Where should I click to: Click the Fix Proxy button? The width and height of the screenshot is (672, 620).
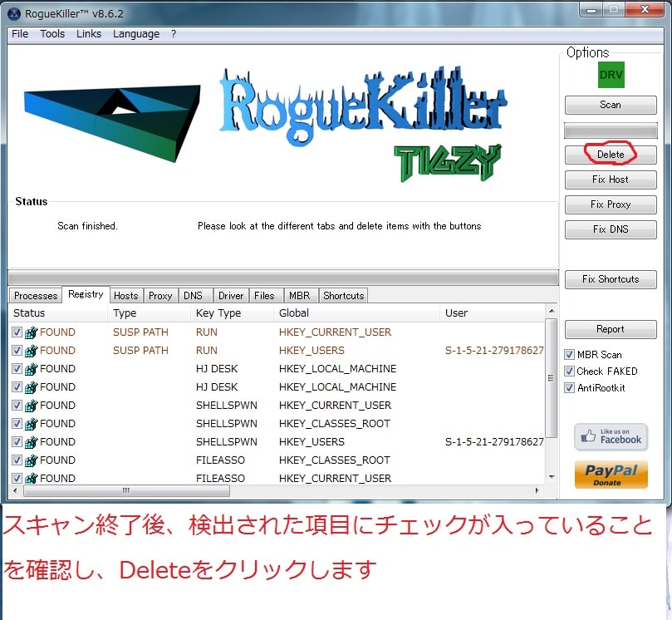(x=611, y=204)
